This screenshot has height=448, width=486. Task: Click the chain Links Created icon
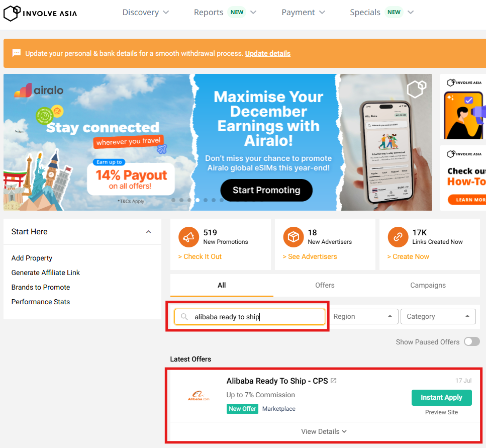[398, 237]
